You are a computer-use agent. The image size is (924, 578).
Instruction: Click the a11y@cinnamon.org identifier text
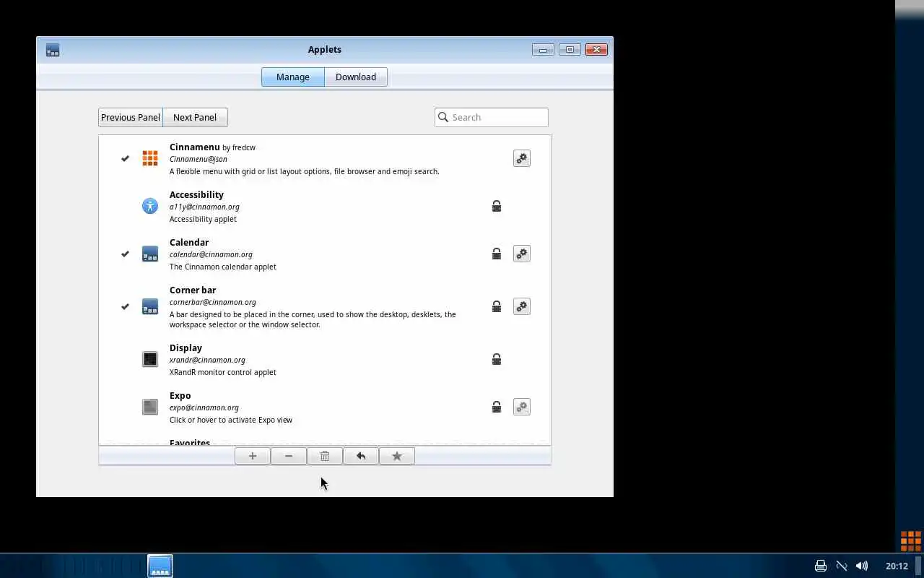pyautogui.click(x=204, y=207)
